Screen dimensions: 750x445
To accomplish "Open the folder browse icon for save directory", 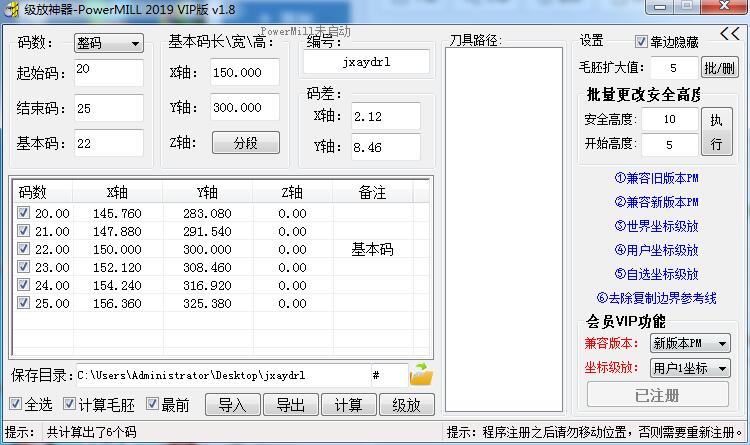I will click(x=421, y=375).
